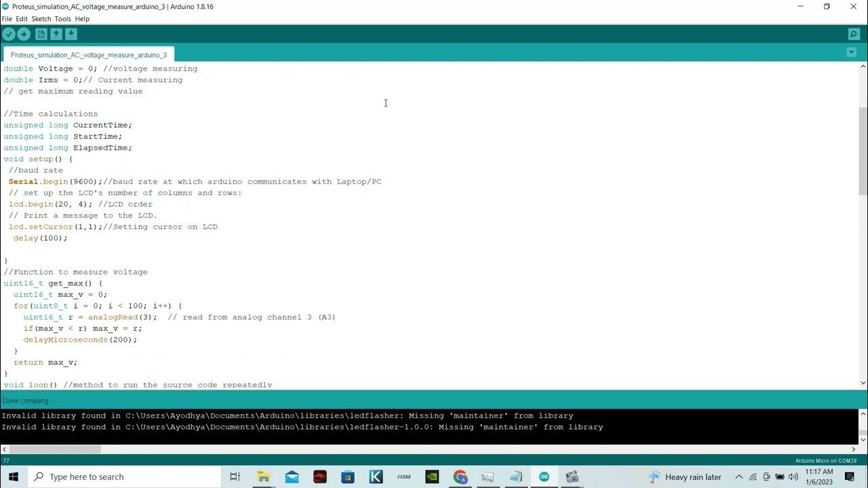868x488 pixels.
Task: Open File Explorer from taskbar
Action: coord(263,476)
